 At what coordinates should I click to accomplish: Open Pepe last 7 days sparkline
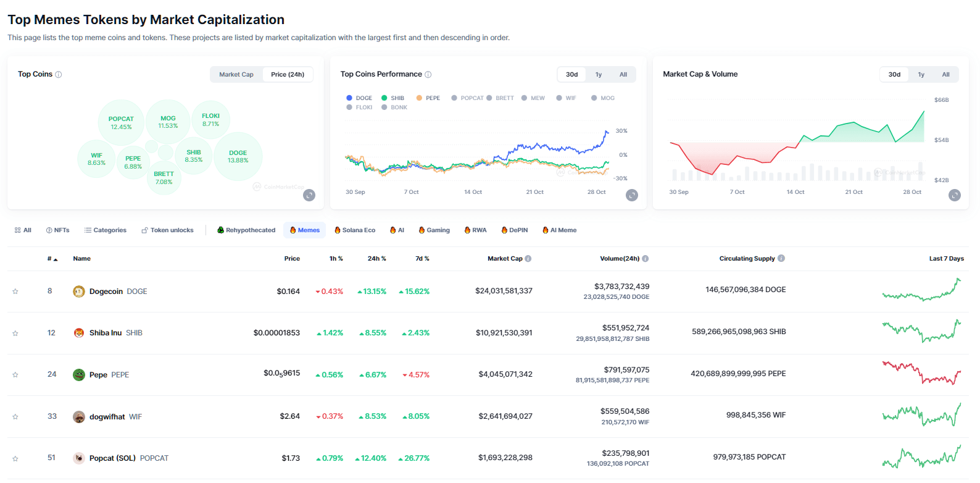pos(922,372)
